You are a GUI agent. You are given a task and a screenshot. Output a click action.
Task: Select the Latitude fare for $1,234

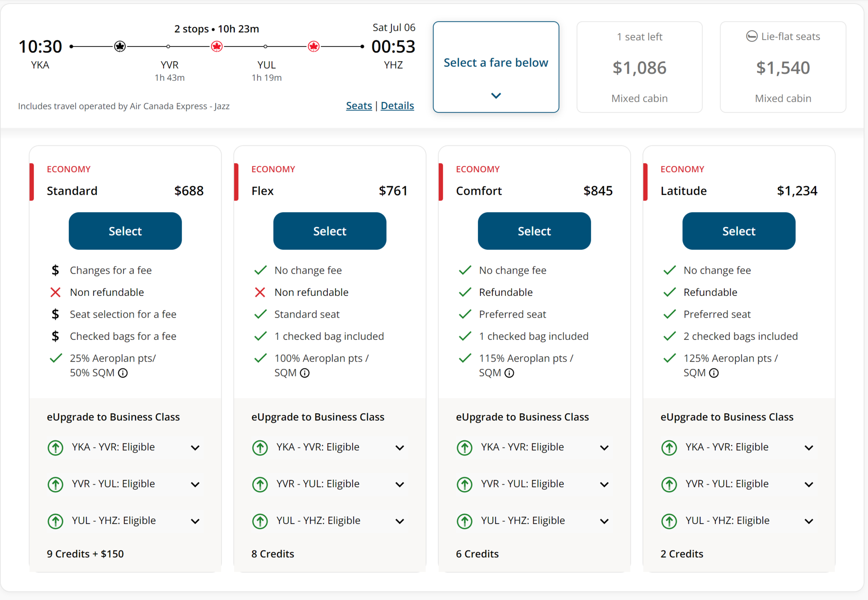(738, 231)
